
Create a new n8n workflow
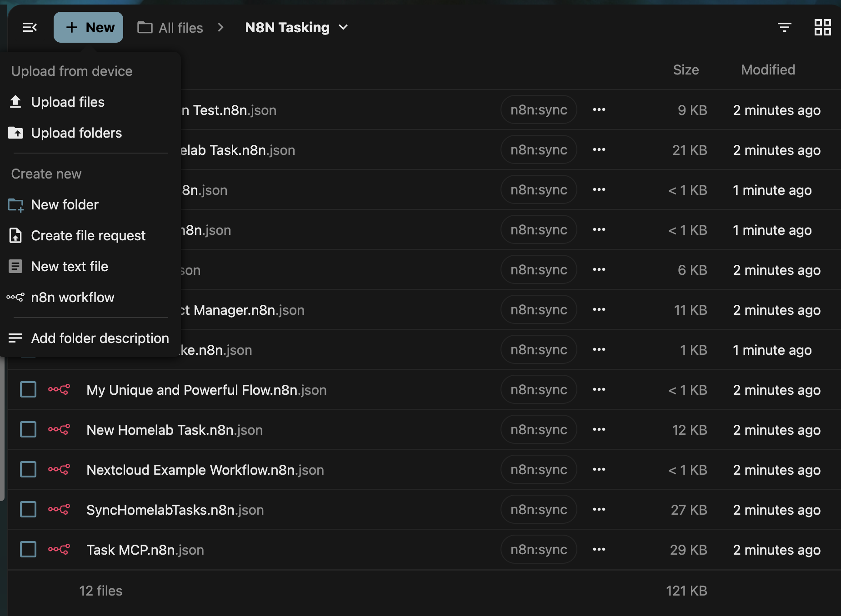click(x=89, y=297)
